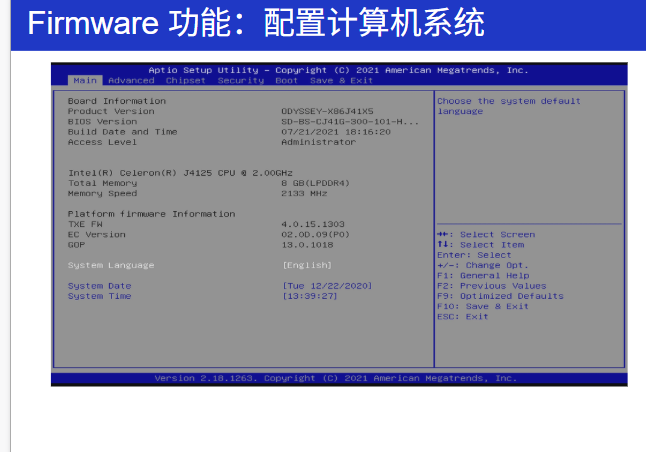The width and height of the screenshot is (646, 452).
Task: Change the [English] language value
Action: click(307, 265)
